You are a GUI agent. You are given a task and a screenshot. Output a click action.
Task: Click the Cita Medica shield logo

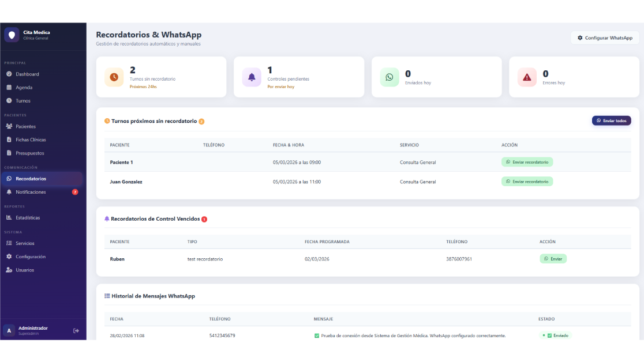click(12, 35)
